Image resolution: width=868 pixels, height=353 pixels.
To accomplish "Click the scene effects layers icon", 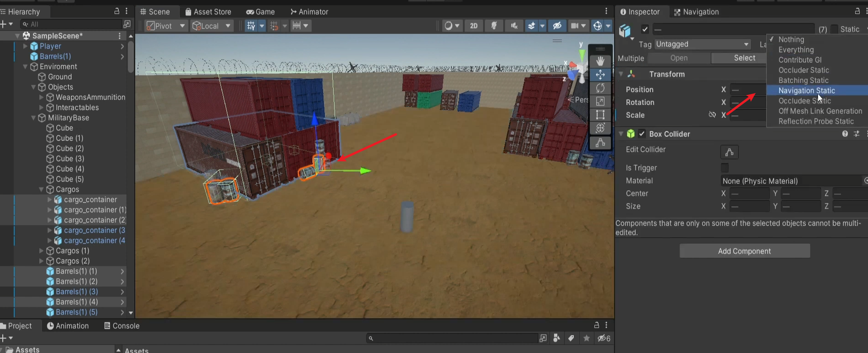I will coord(531,26).
